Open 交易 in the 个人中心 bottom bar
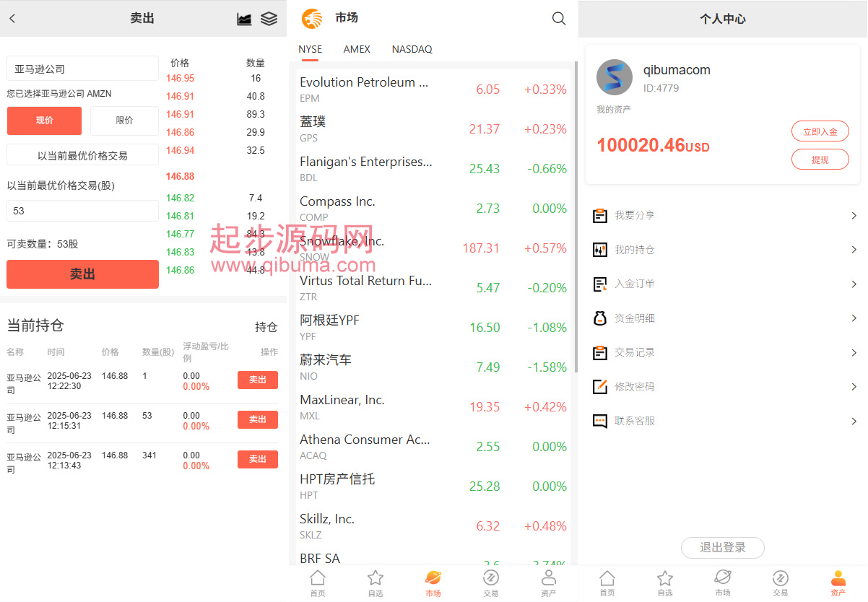This screenshot has height=602, width=868. 781,583
